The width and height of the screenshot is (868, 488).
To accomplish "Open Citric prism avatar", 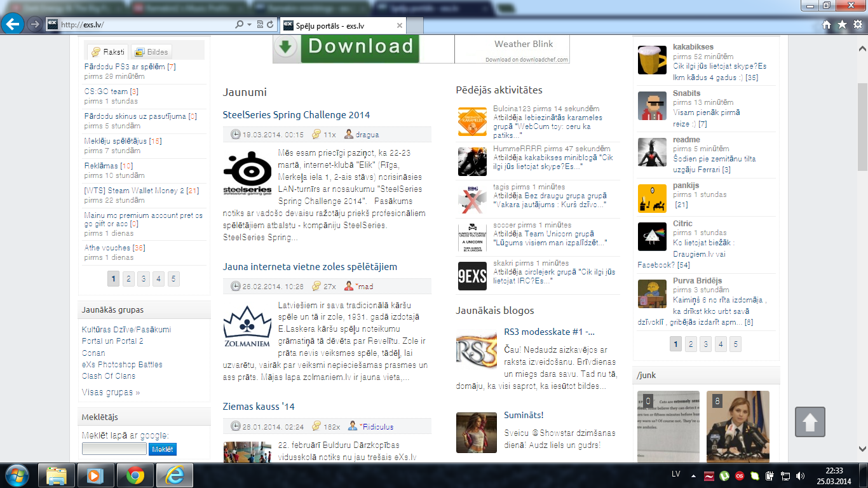I will point(652,236).
